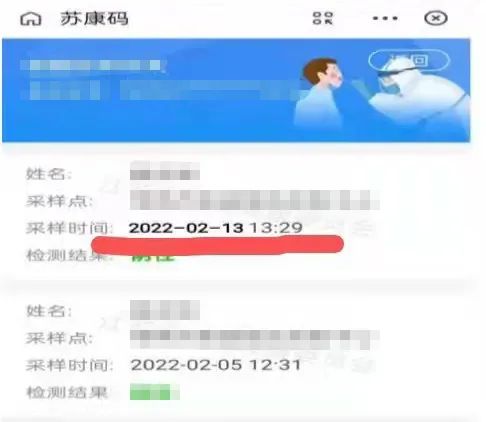Click the blurred name in the first record
Viewport: 486px width, 422px height.
(165, 171)
